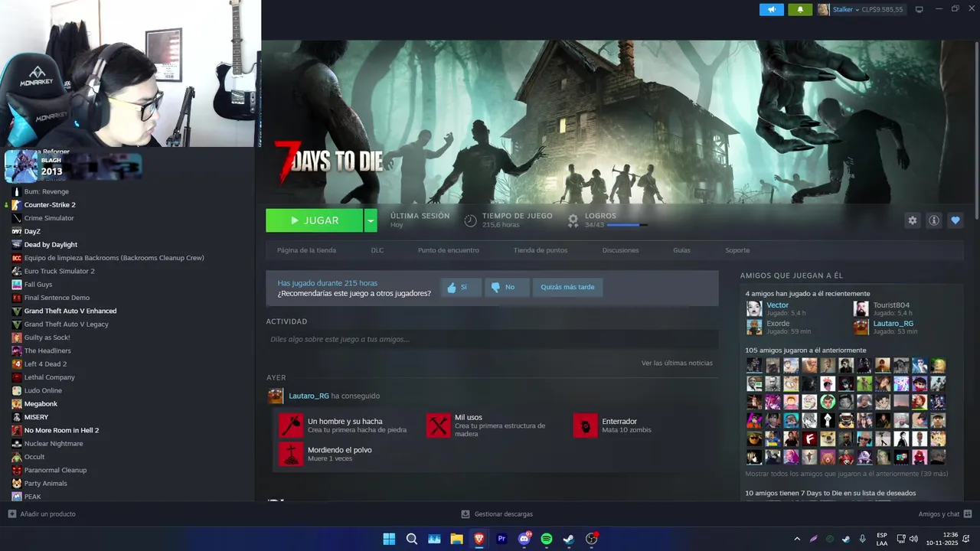This screenshot has height=551, width=980.
Task: Open Tienda de puntos tab
Action: pos(541,250)
